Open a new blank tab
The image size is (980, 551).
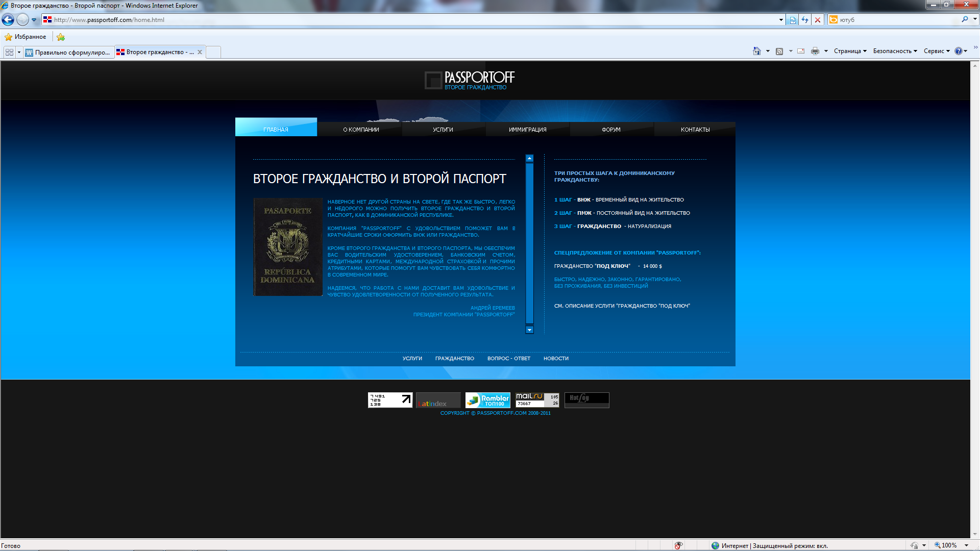point(213,52)
